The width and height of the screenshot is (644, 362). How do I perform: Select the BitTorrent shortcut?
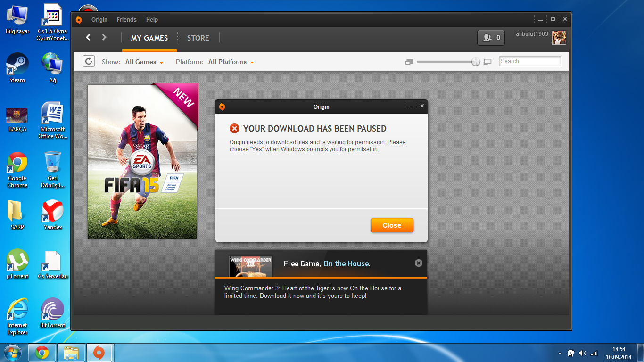coord(53,313)
